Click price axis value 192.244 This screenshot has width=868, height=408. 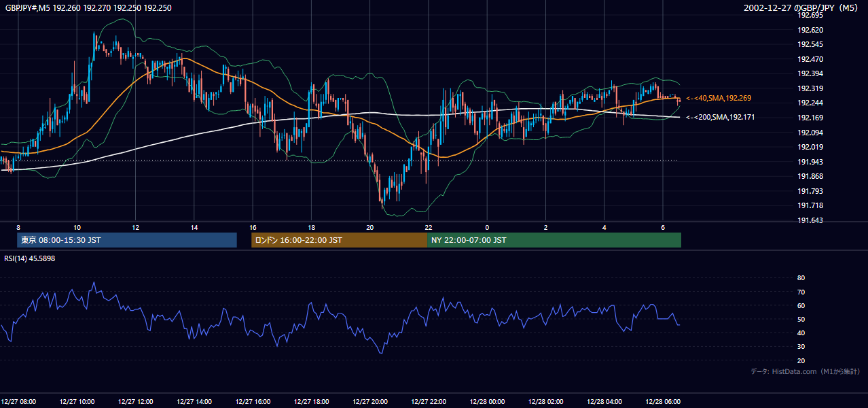click(x=810, y=103)
